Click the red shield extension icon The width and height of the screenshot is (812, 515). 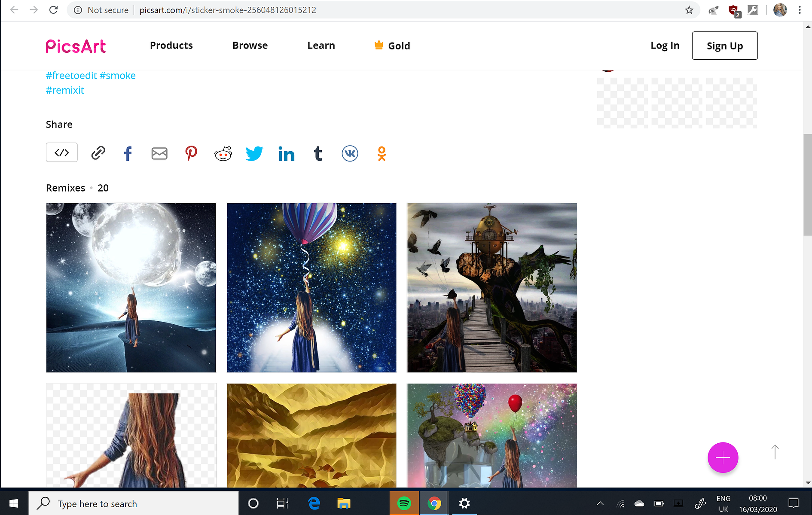[x=734, y=10]
